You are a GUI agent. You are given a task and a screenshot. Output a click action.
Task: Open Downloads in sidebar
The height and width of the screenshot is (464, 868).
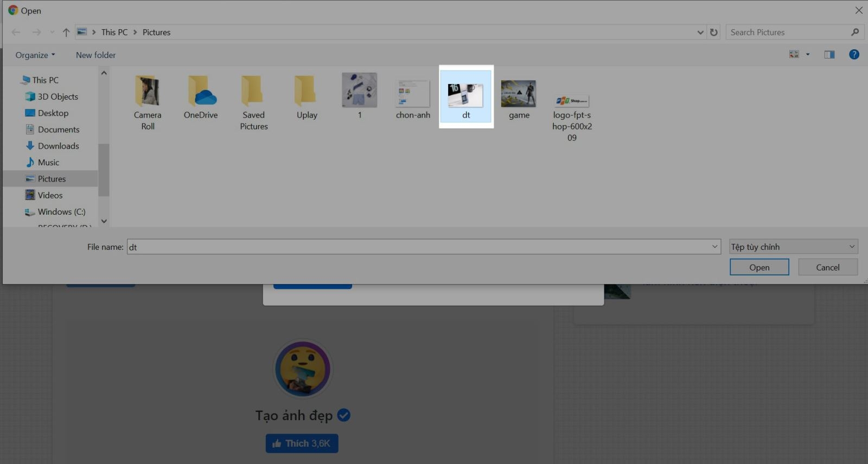point(59,146)
